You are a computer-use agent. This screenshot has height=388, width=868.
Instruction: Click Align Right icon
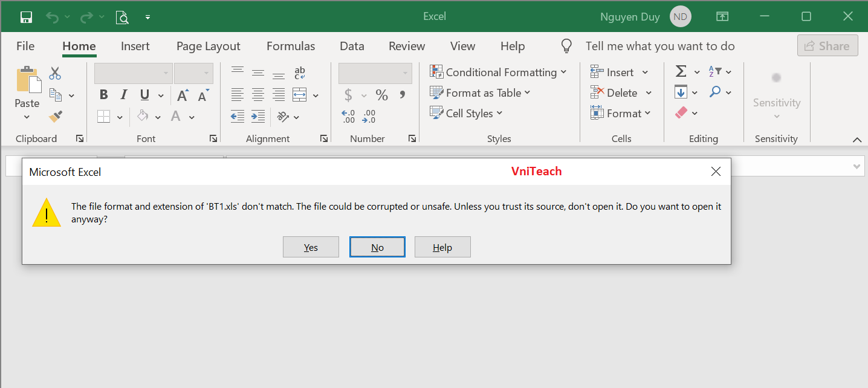(279, 94)
